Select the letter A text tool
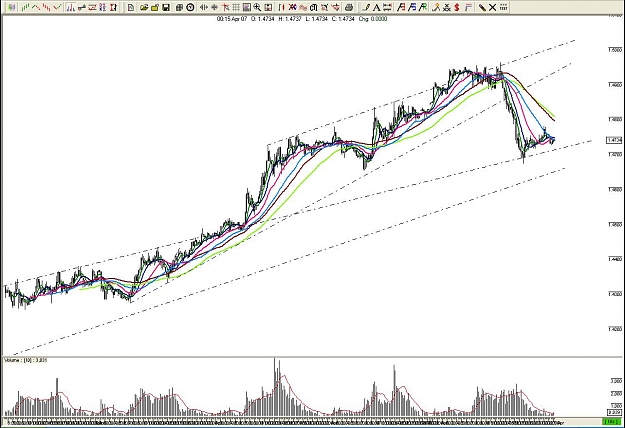This screenshot has height=428, width=625. [377, 7]
